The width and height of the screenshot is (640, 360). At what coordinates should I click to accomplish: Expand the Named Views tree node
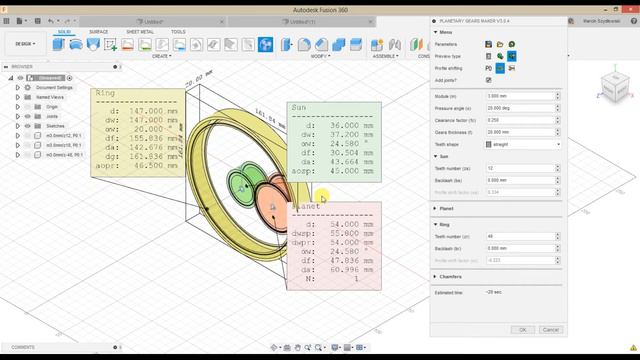(x=18, y=97)
